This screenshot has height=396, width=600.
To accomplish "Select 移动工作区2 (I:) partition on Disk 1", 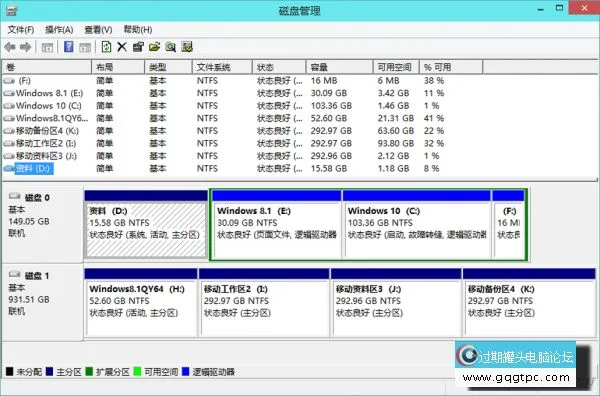I will pyautogui.click(x=264, y=302).
